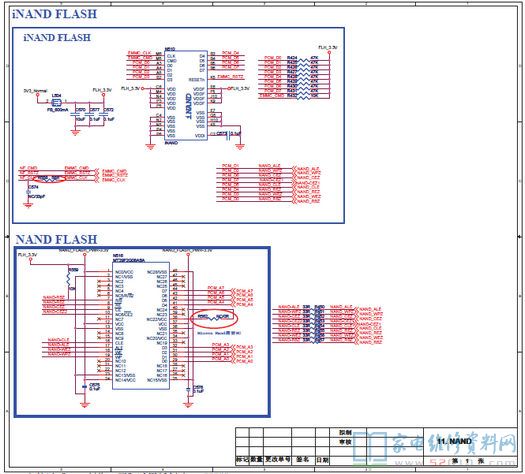Screen dimensions: 525x474
Task: Select the 日期 cell in title block
Action: pos(323,460)
